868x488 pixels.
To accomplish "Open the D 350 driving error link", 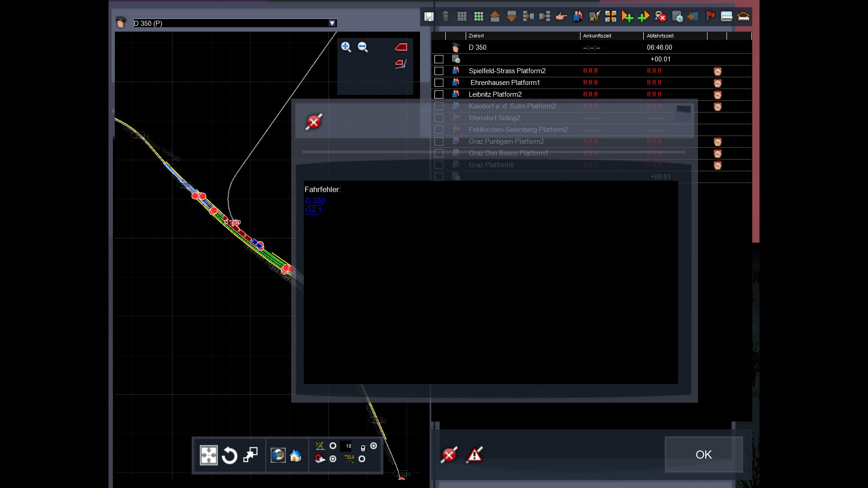I will [x=315, y=201].
